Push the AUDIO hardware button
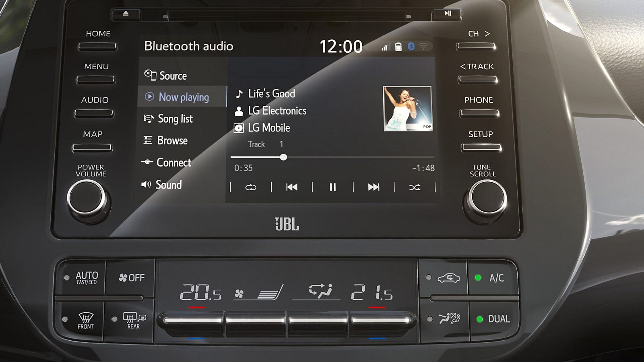The image size is (644, 362). pos(94,113)
